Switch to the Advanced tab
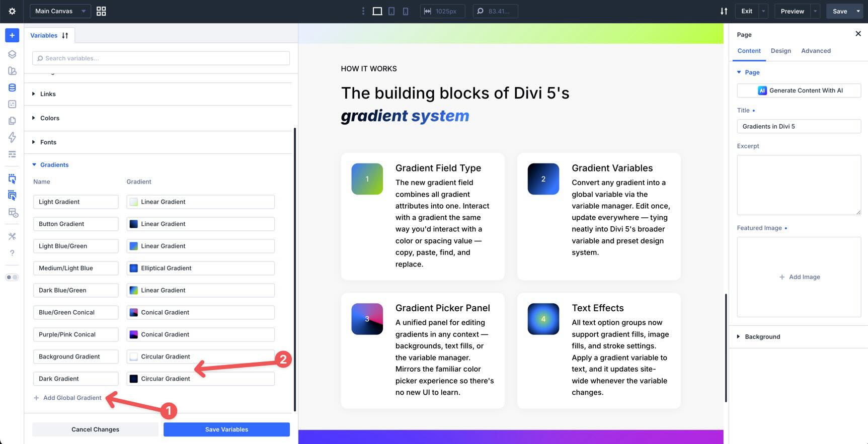This screenshot has width=868, height=444. [x=816, y=51]
